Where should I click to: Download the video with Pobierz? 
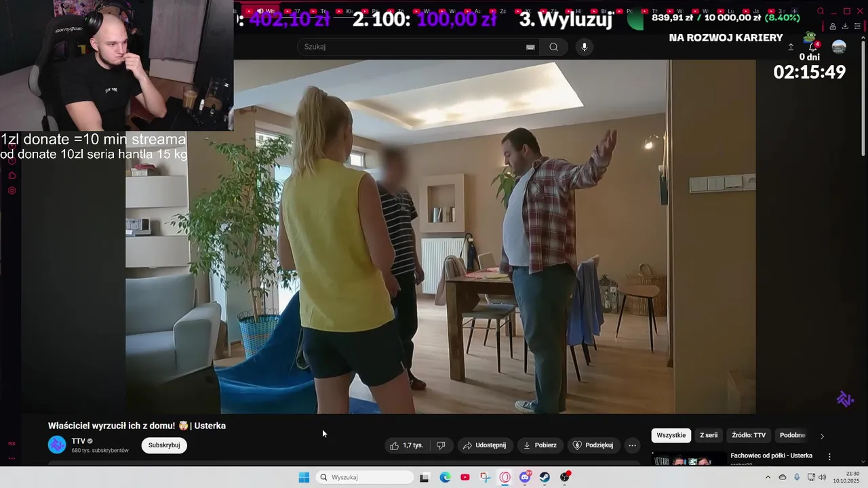point(540,445)
